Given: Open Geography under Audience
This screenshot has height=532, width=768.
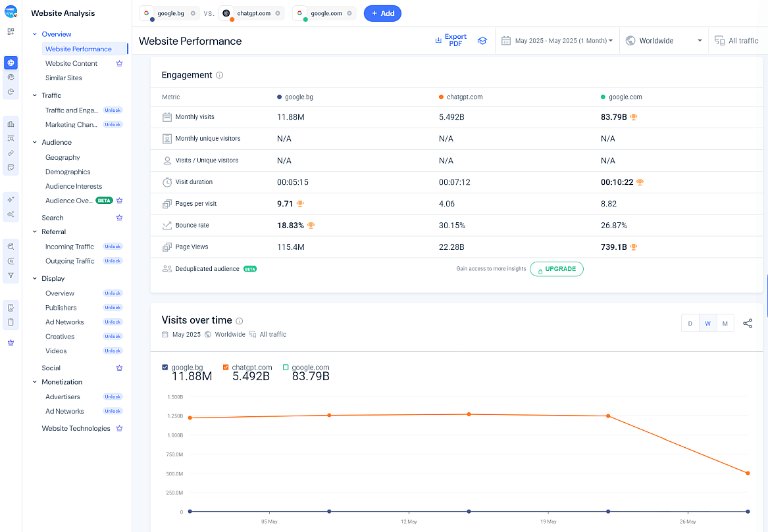Looking at the screenshot, I should click(x=63, y=157).
